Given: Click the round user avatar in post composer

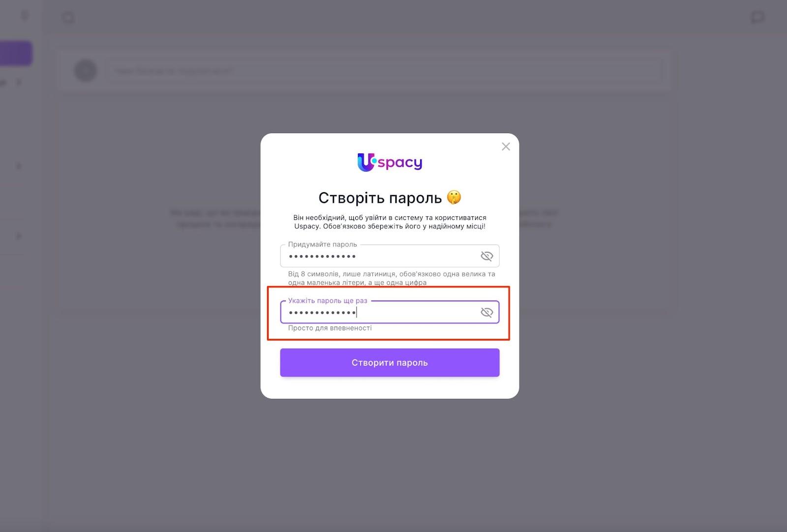Looking at the screenshot, I should (x=86, y=71).
